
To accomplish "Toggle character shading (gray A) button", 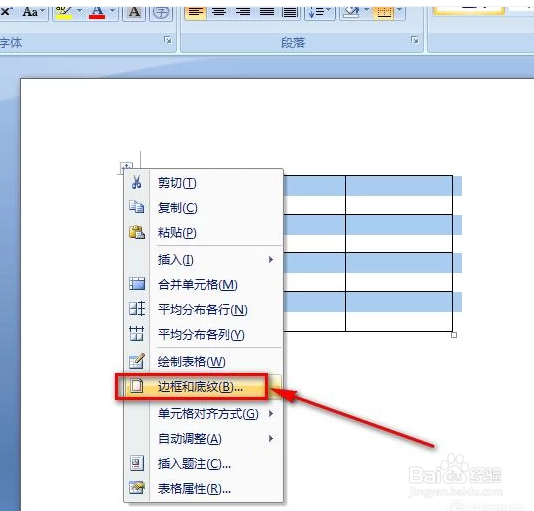I will pos(134,13).
